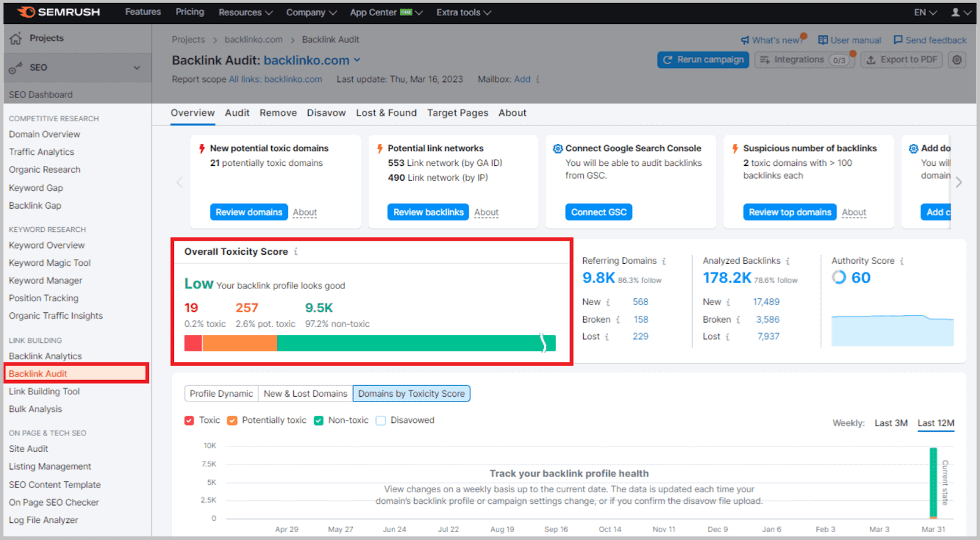
Task: Uncheck the Toxic checkbox
Action: (x=189, y=421)
